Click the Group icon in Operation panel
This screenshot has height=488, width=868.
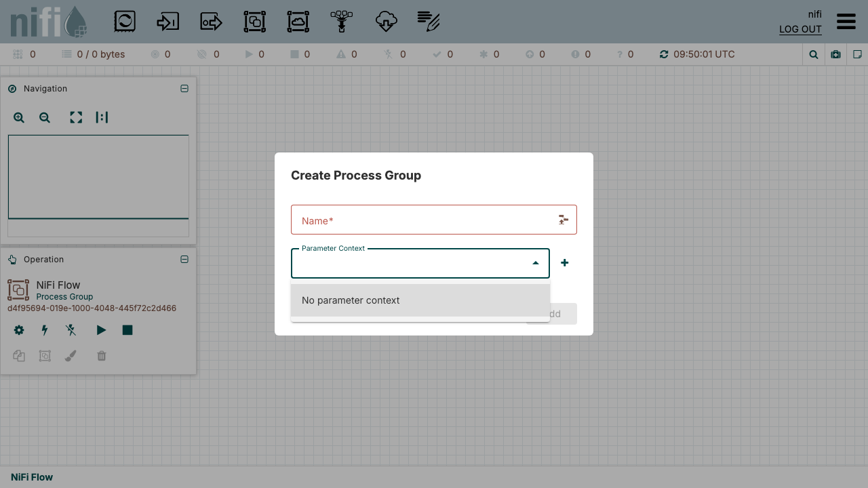pos(45,356)
